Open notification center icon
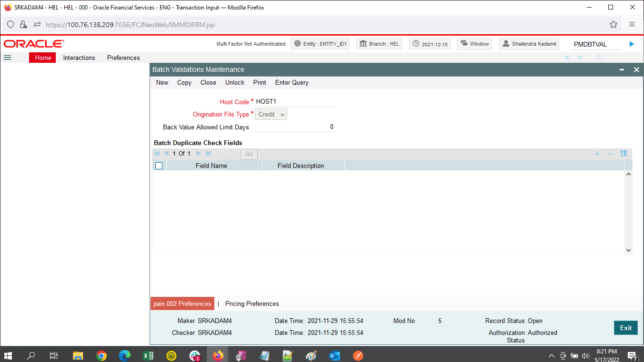Image resolution: width=644 pixels, height=362 pixels. 633,356
